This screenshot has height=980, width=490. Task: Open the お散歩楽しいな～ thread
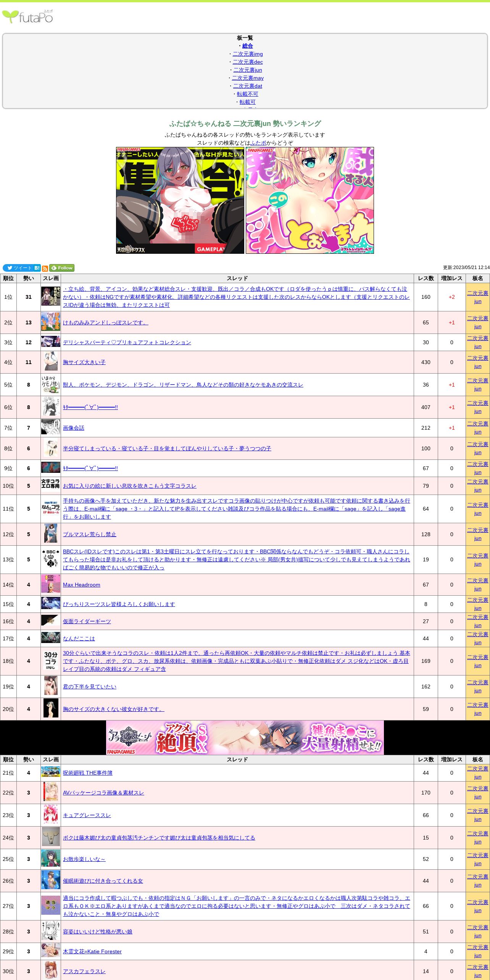(x=84, y=859)
